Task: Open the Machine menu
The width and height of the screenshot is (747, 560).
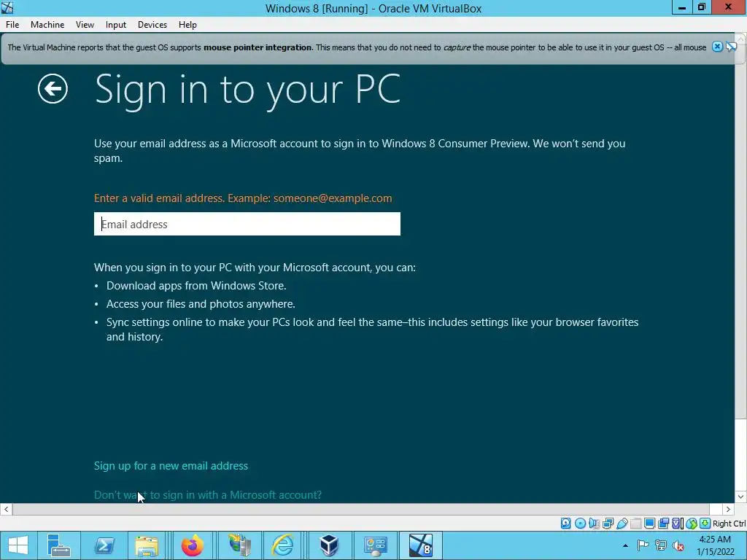Action: 47,25
